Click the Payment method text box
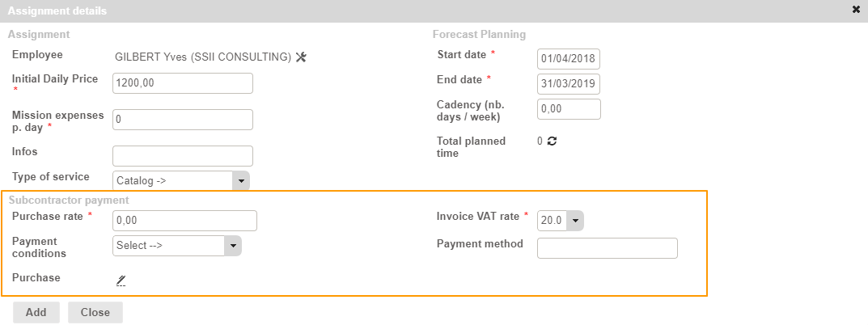 tap(607, 248)
